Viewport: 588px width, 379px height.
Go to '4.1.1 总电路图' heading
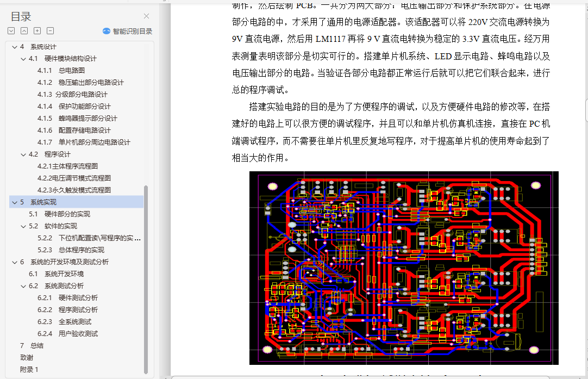[x=61, y=71]
